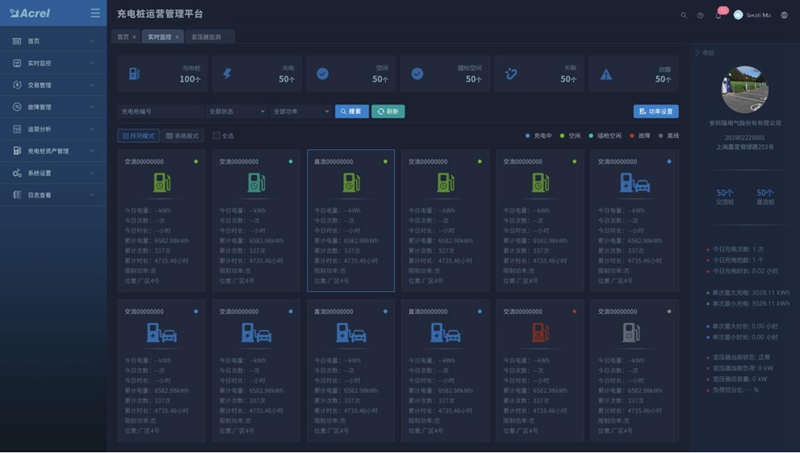The image size is (800, 453).
Task: Click the 功率设置 power settings button
Action: click(656, 112)
